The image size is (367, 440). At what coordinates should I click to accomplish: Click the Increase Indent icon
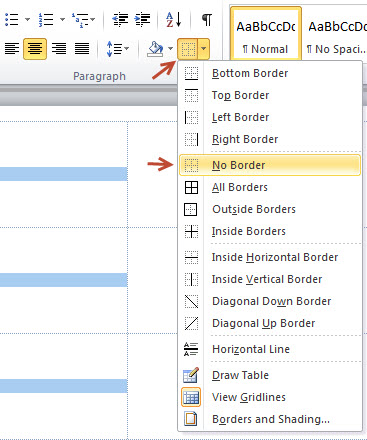(x=142, y=20)
